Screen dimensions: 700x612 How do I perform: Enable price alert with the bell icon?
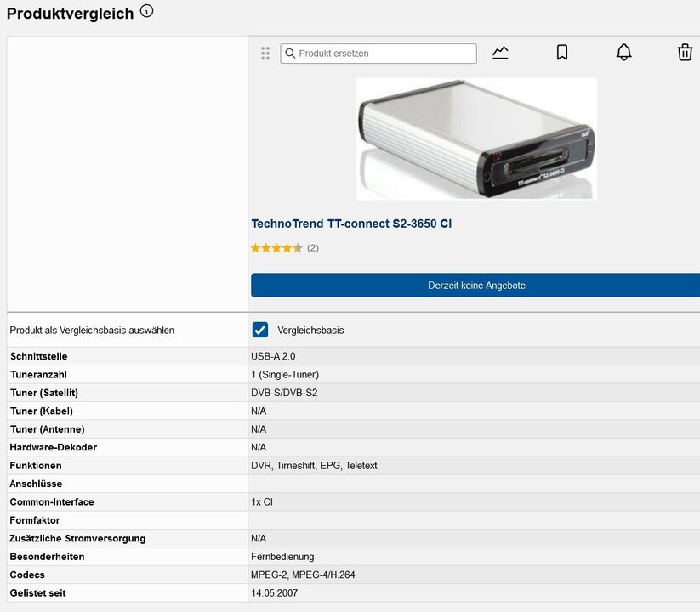pyautogui.click(x=623, y=53)
